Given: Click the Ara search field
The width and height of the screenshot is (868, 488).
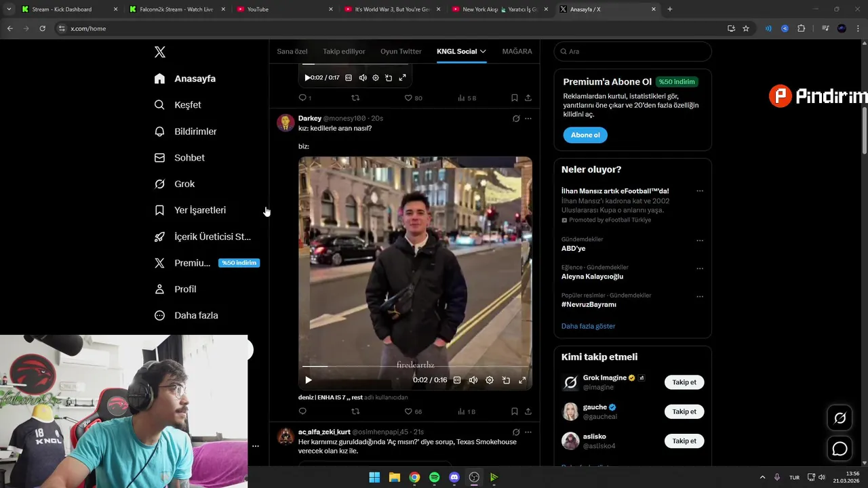Looking at the screenshot, I should [x=633, y=52].
